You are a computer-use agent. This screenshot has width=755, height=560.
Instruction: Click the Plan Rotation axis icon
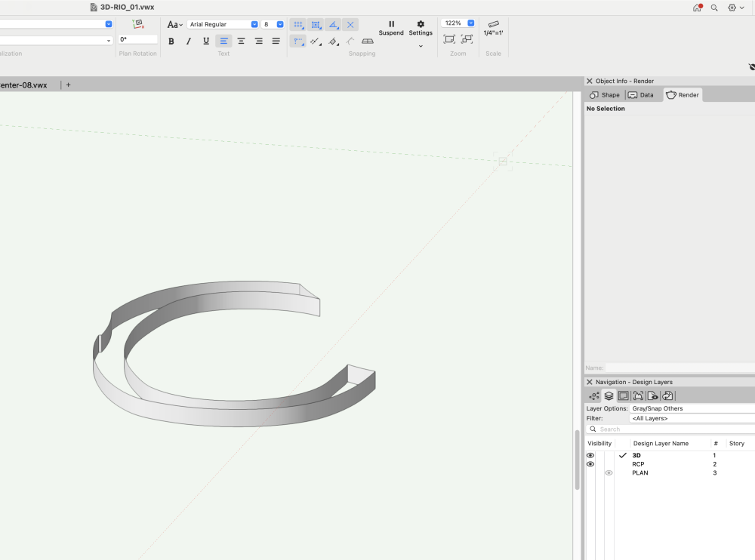pos(137,25)
